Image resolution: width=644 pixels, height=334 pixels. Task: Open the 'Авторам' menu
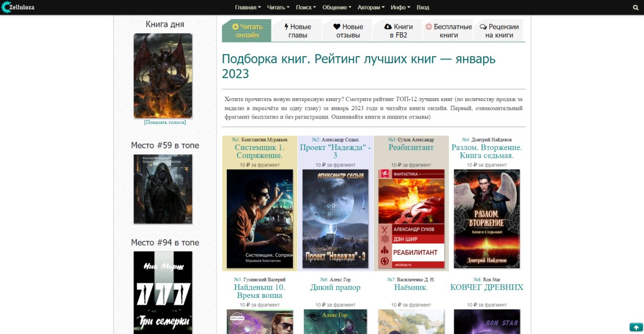(371, 8)
